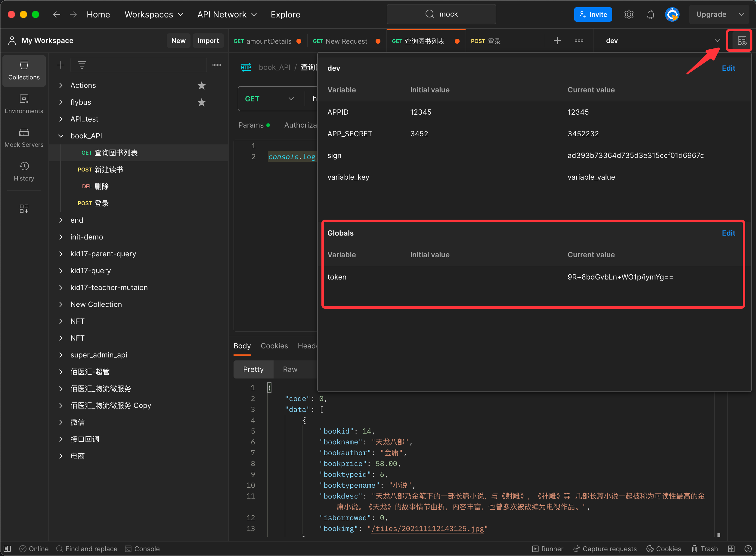Open the configure workspace sidebar icon
Screen dimensions: 756x556
coord(24,209)
